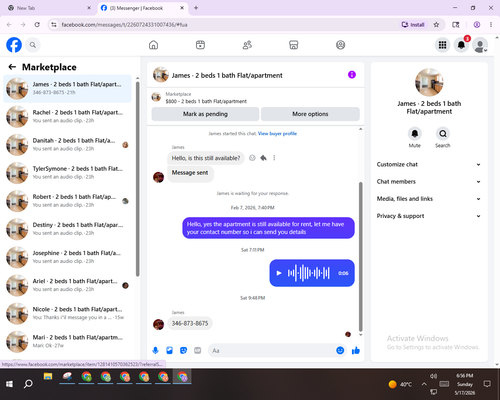Open the Groups profile-circle icon
The height and width of the screenshot is (400, 500).
pos(340,45)
